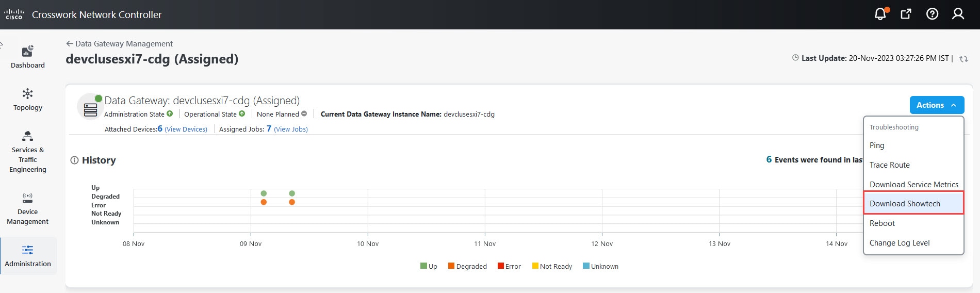Image resolution: width=980 pixels, height=293 pixels.
Task: Click the open-in-new-window icon in header
Action: (x=906, y=14)
